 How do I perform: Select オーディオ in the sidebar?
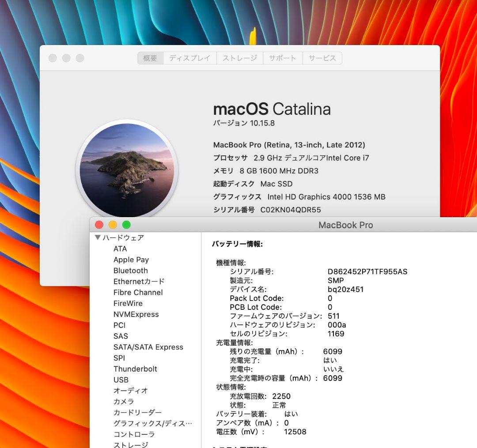pos(130,391)
